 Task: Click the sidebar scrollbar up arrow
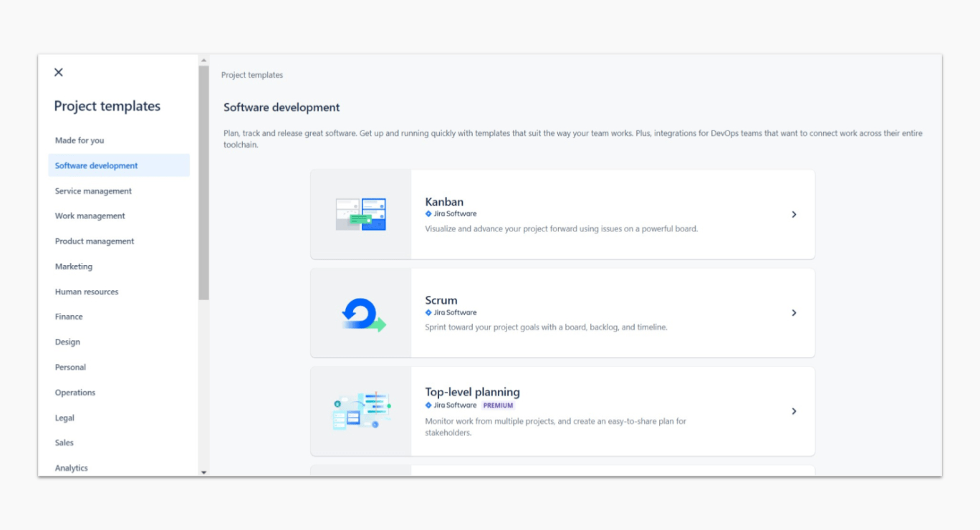[x=203, y=60]
